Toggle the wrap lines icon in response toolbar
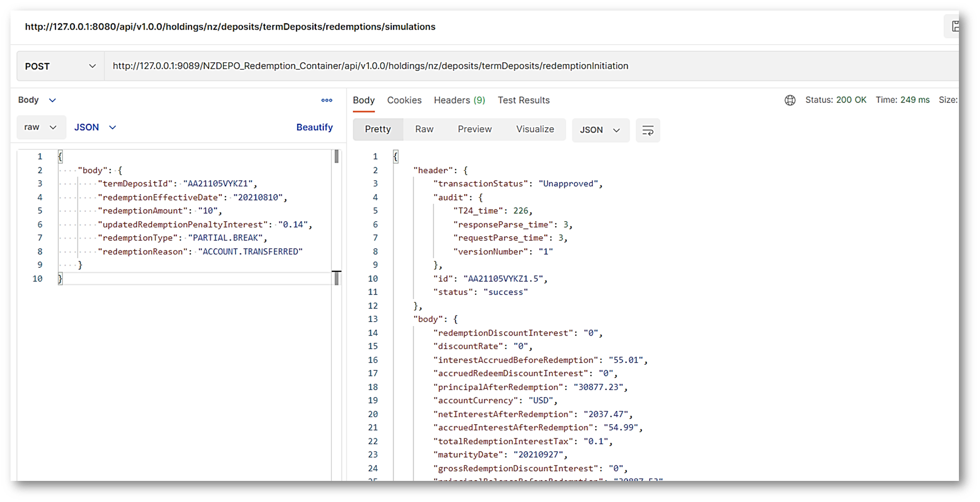Viewport: 980px width, 502px height. 648,131
